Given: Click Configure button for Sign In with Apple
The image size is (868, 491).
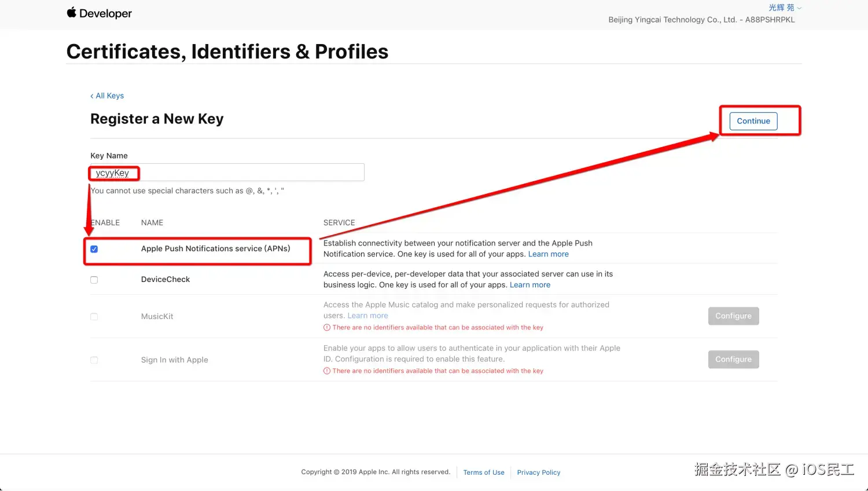Looking at the screenshot, I should pos(733,360).
